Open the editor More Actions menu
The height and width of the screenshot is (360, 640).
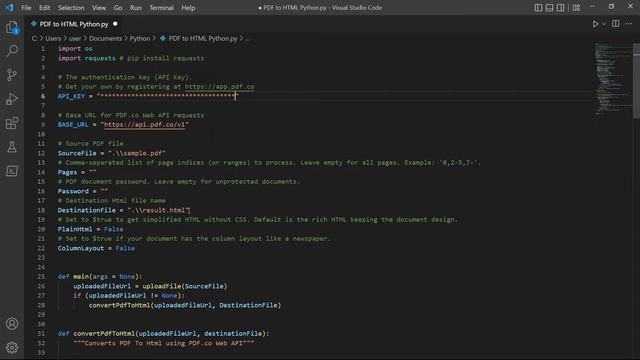tap(629, 24)
